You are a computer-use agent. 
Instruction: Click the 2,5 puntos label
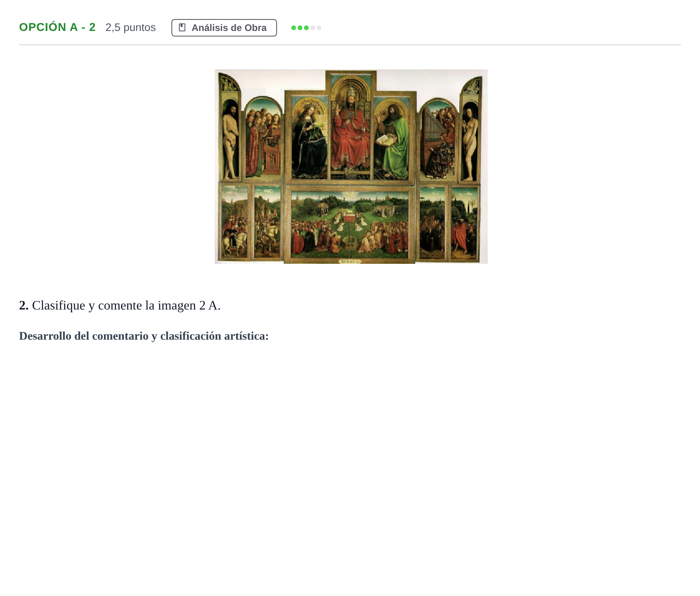coord(131,27)
